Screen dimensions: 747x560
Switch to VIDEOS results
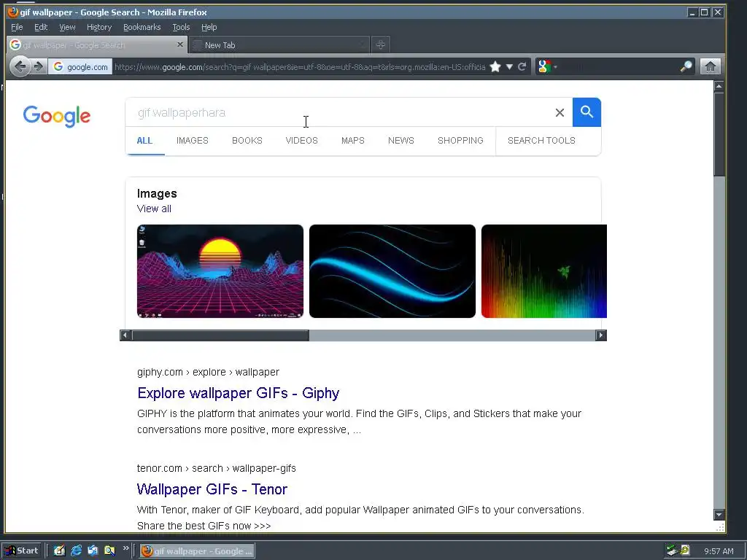(301, 141)
